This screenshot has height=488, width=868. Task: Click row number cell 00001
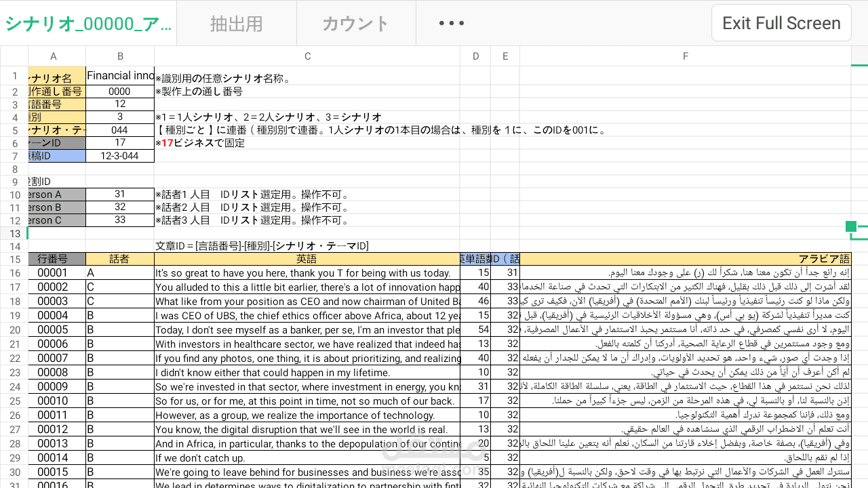pyautogui.click(x=57, y=273)
